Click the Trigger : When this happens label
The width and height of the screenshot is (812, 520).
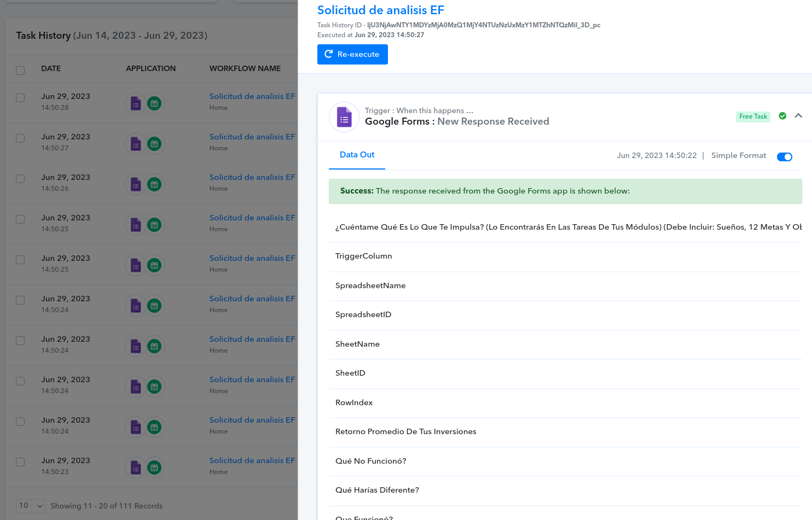coord(419,110)
